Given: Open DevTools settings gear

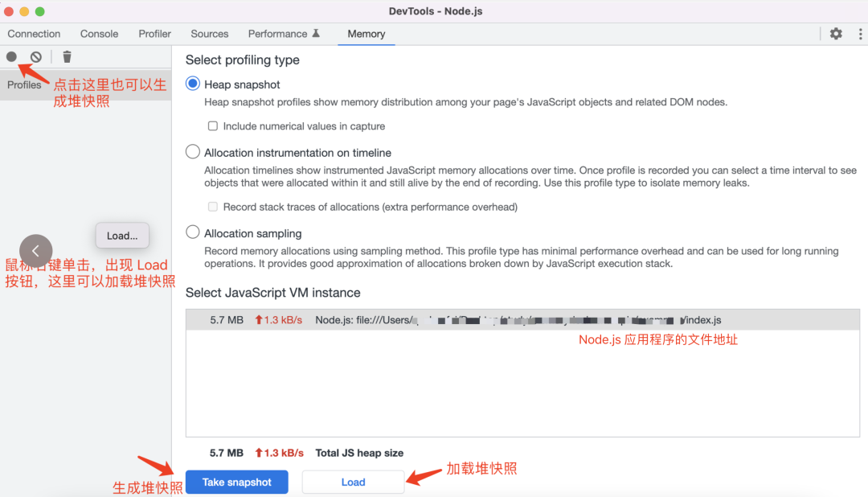Looking at the screenshot, I should [836, 34].
